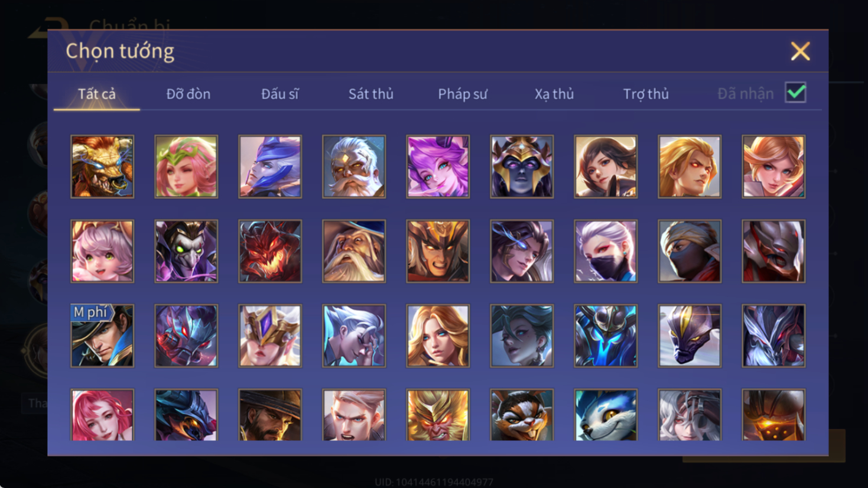Choose the white-bearded old man hero with the gold forehead gem
Viewport: 868px width, 488px height.
(x=354, y=167)
